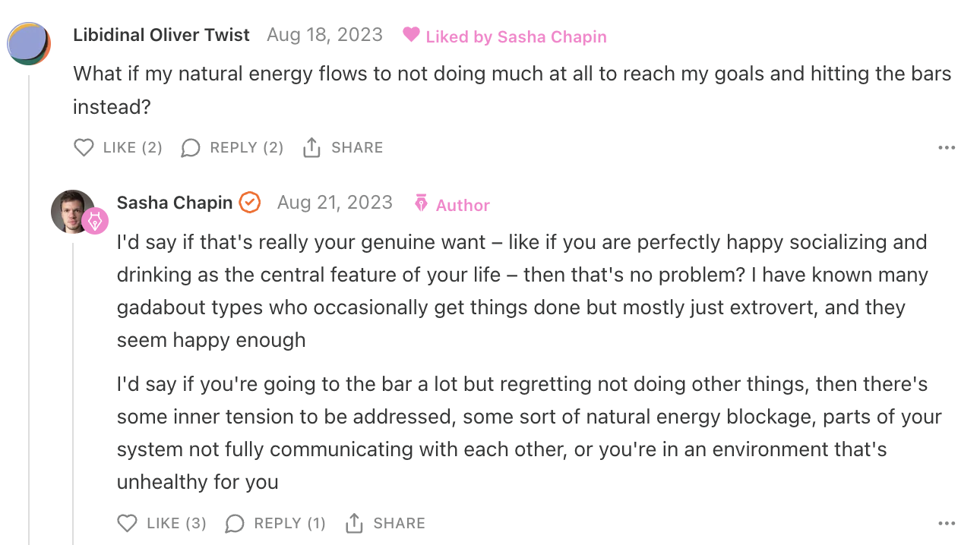Screen dimensions: 980x545
Task: Click the pink heart next to 'Liked by Sasha Chapin'
Action: [411, 35]
